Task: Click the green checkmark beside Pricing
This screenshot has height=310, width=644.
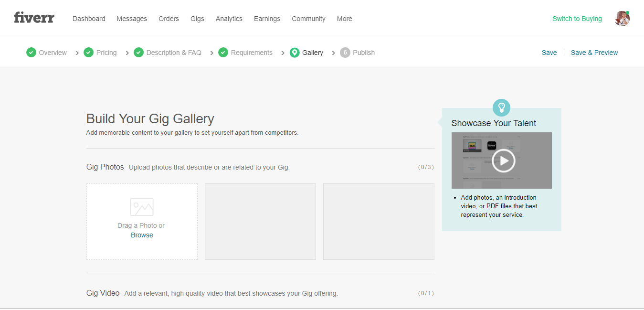Action: point(88,53)
